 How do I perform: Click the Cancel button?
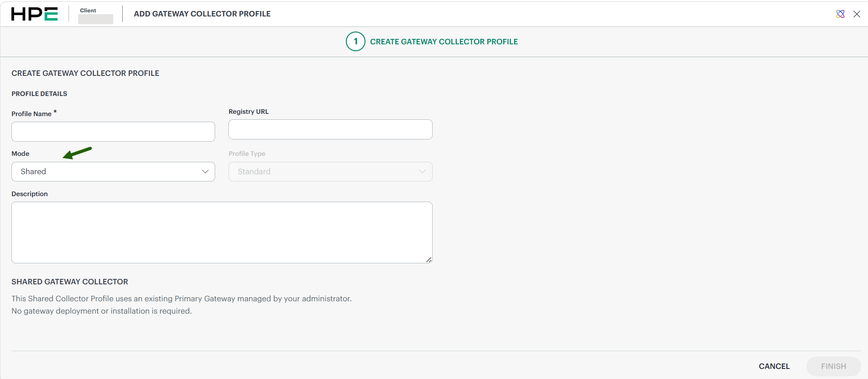pos(774,366)
